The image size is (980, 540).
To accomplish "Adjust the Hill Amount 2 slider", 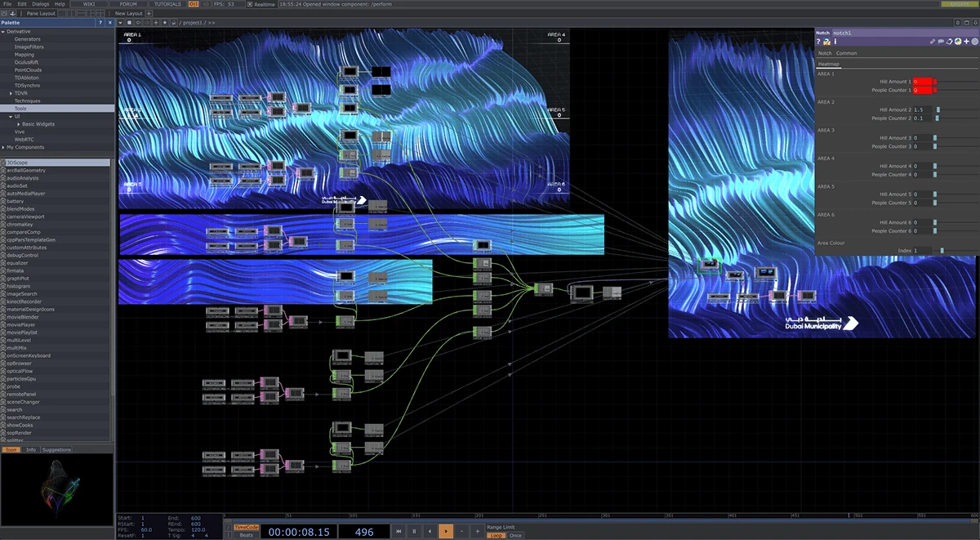I will point(957,109).
